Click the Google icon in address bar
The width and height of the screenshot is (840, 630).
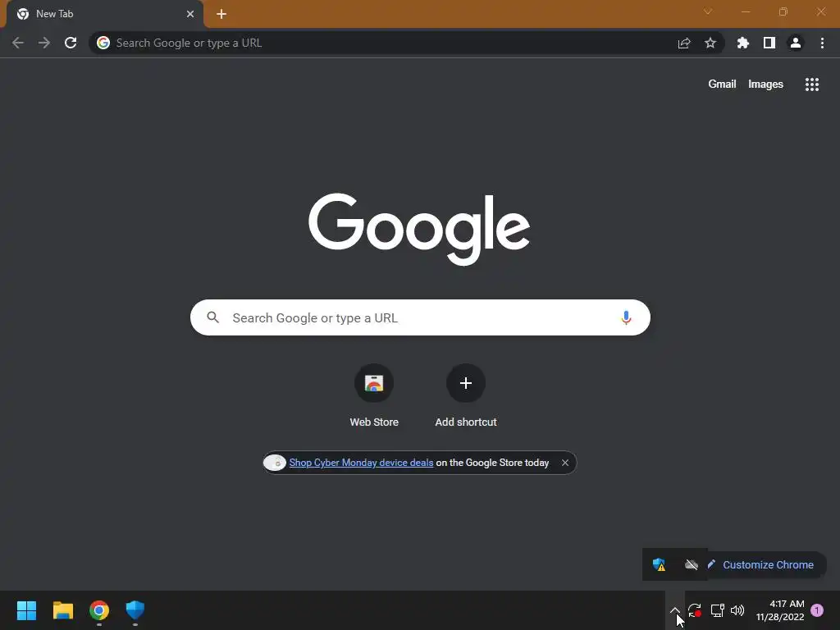tap(103, 43)
